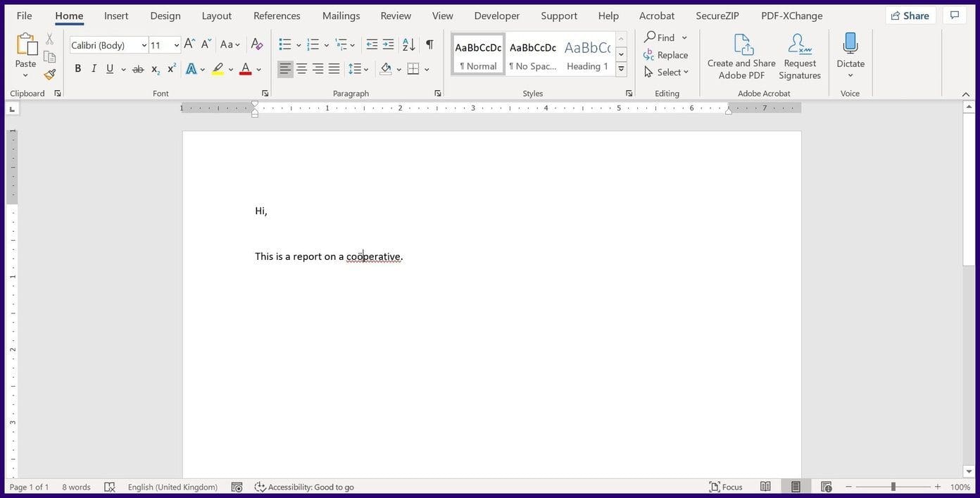Click Replace in Editing group
Screen dimensions: 980x498
pyautogui.click(x=666, y=55)
